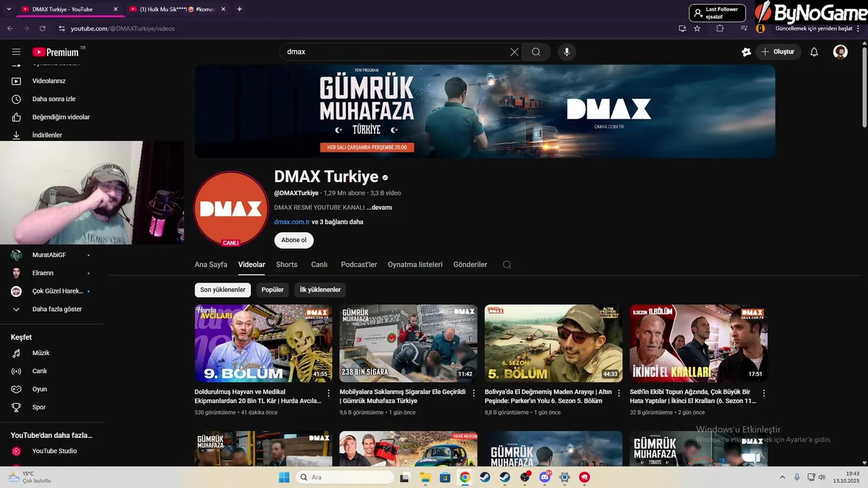The image size is (868, 488).
Task: Open browser extensions puzzle icon
Action: [720, 28]
